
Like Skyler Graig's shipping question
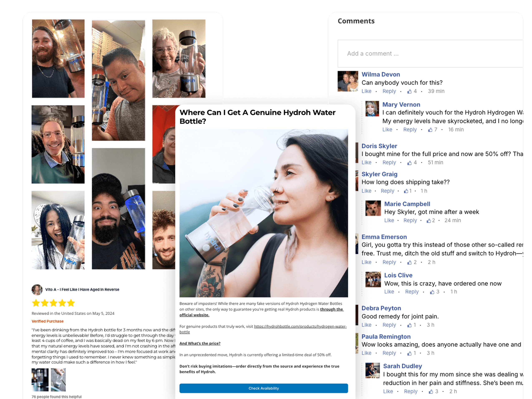(x=366, y=191)
